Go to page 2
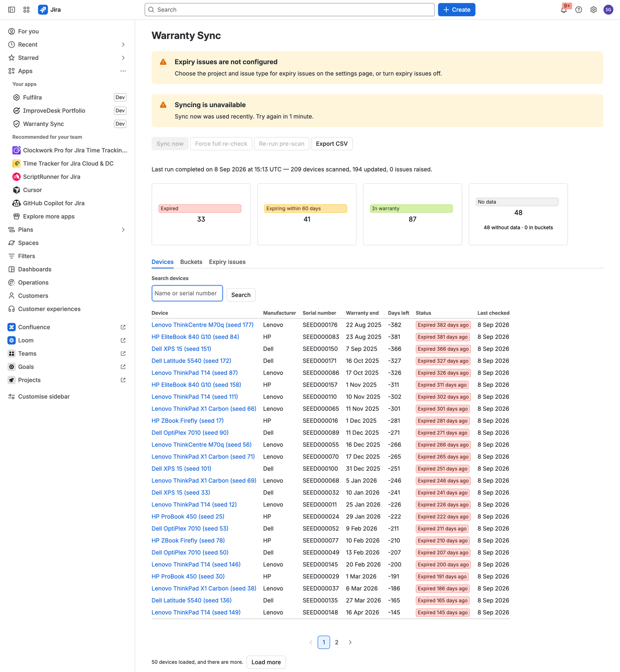The image size is (620, 672). [337, 642]
